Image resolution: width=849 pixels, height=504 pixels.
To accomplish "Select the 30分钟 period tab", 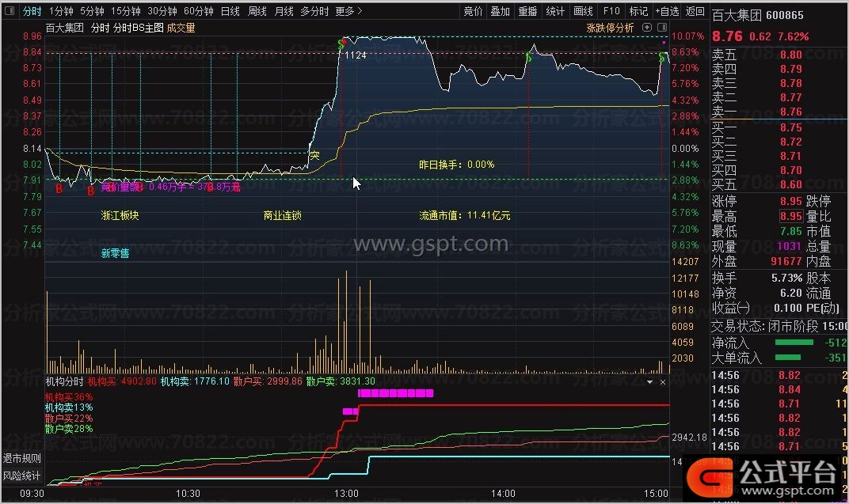I will 162,11.
